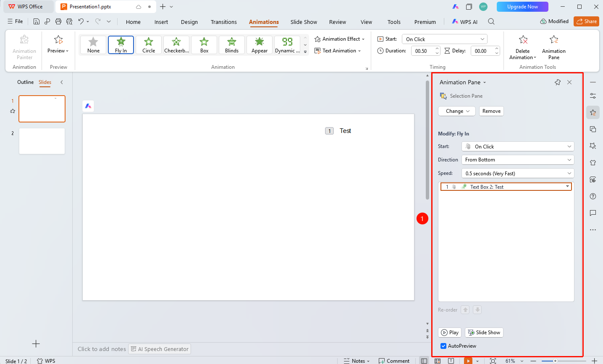Expand the Animation Effect menu
The width and height of the screenshot is (603, 364).
(x=340, y=39)
